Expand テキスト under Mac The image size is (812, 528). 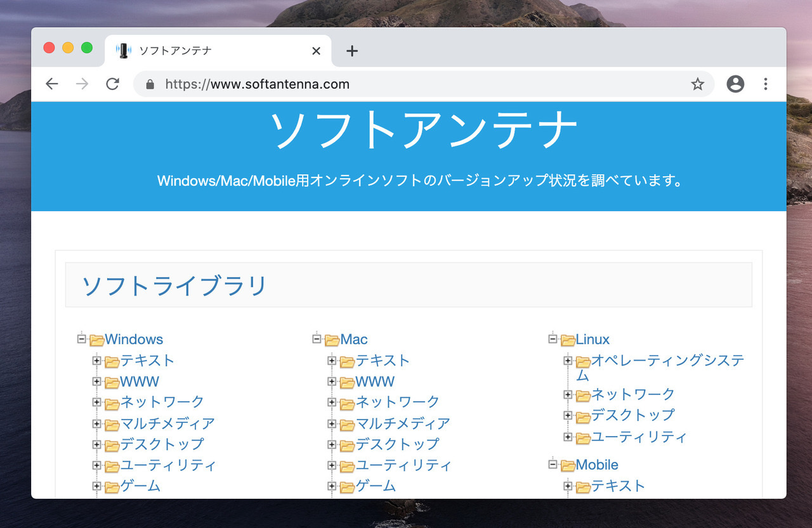click(x=332, y=361)
